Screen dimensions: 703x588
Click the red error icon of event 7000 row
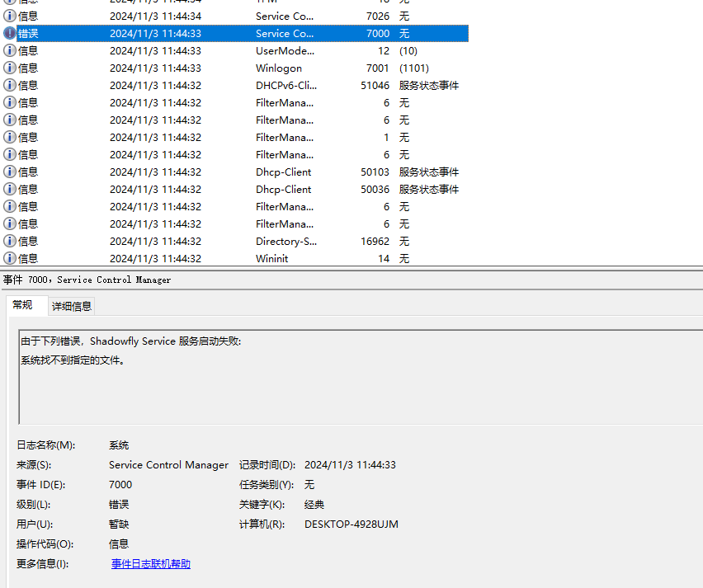pyautogui.click(x=9, y=33)
